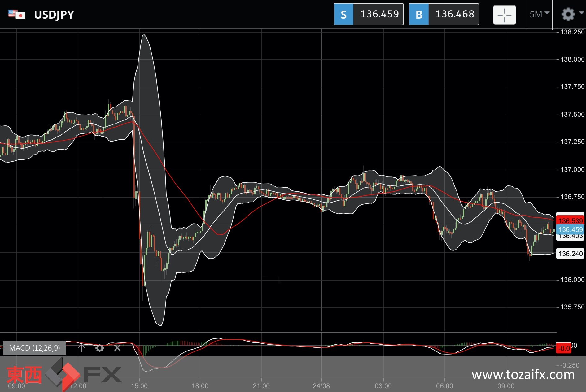This screenshot has width=586, height=392.
Task: Click the red MACD -0.0 value tag
Action: pos(564,348)
